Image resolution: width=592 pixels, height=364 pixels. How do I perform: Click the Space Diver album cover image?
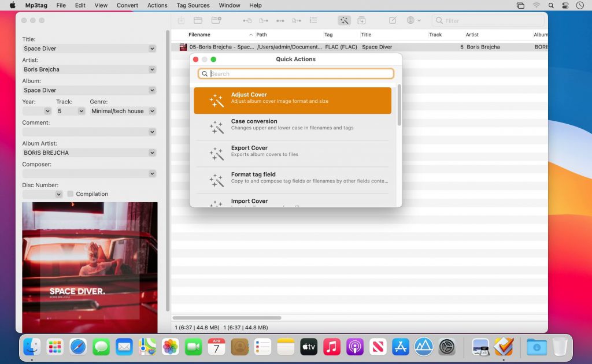(90, 266)
